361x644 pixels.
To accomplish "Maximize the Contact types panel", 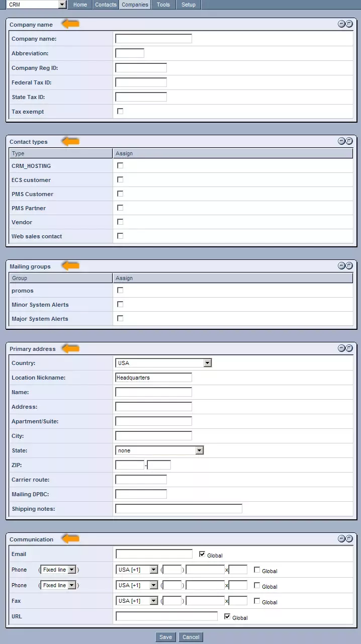I will (x=349, y=141).
